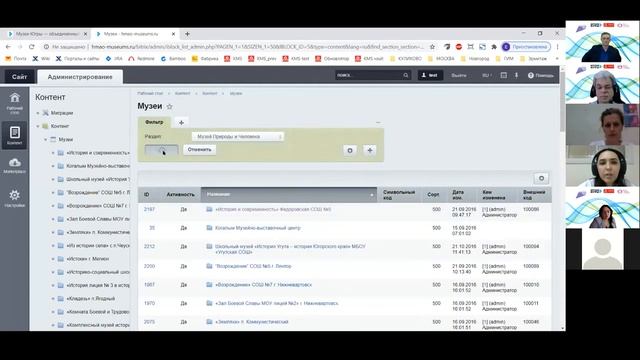Viewport: 640px width, 360px height.
Task: Add a new filter tab with plus
Action: (x=181, y=122)
